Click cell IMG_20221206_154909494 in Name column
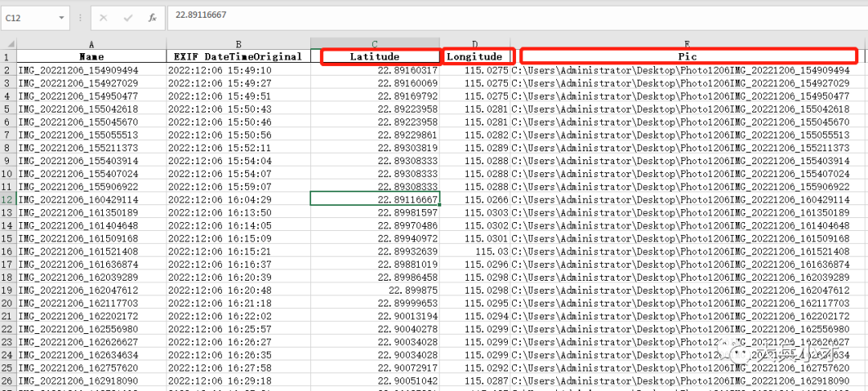The image size is (868, 391). coord(92,70)
